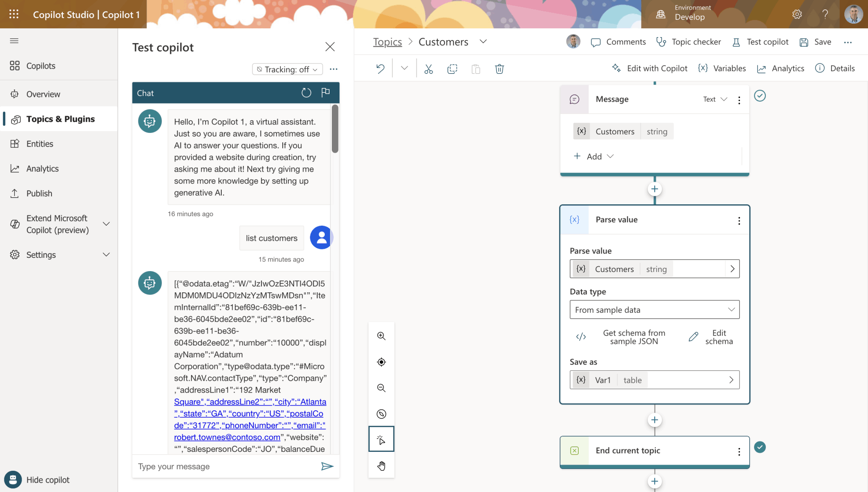Activate the selection pointer tool
868x492 pixels.
pyautogui.click(x=381, y=440)
